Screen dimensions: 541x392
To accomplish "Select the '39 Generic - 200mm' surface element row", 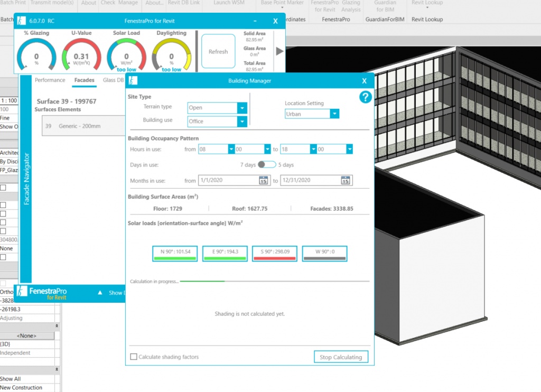I will (x=83, y=126).
